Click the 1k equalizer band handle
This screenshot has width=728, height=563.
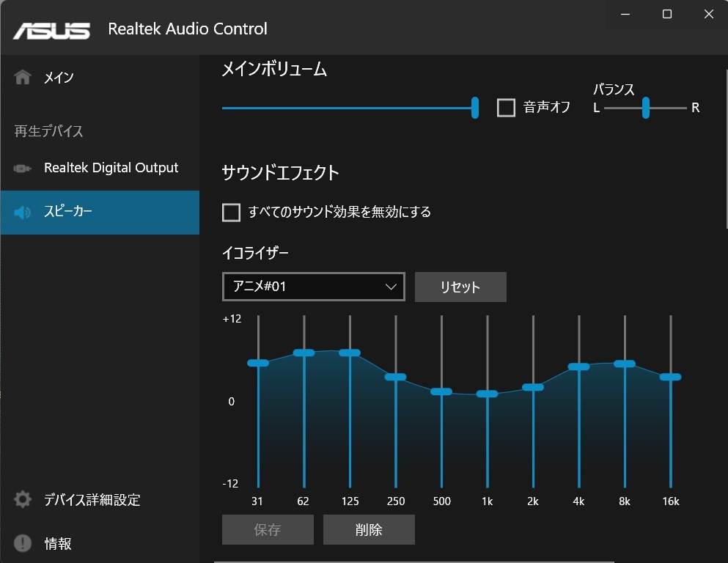click(x=487, y=394)
